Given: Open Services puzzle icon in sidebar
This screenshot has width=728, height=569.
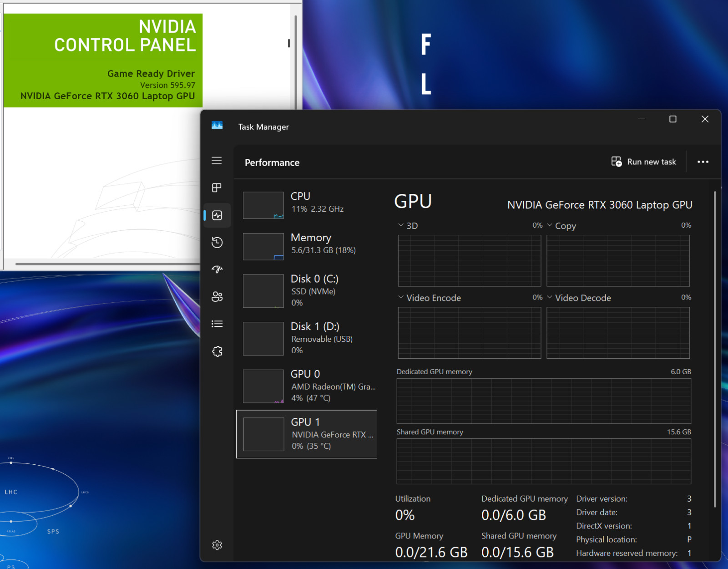Looking at the screenshot, I should pyautogui.click(x=217, y=351).
